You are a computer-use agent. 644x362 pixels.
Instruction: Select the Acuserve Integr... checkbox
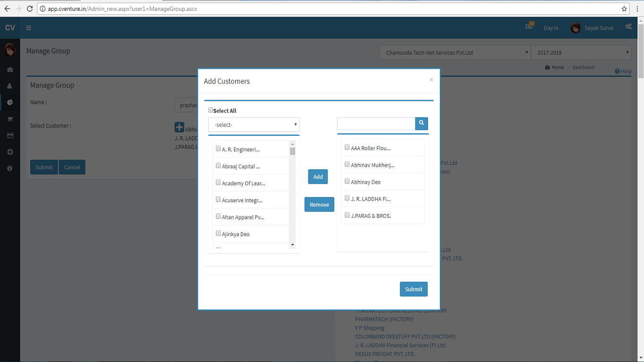tap(218, 199)
